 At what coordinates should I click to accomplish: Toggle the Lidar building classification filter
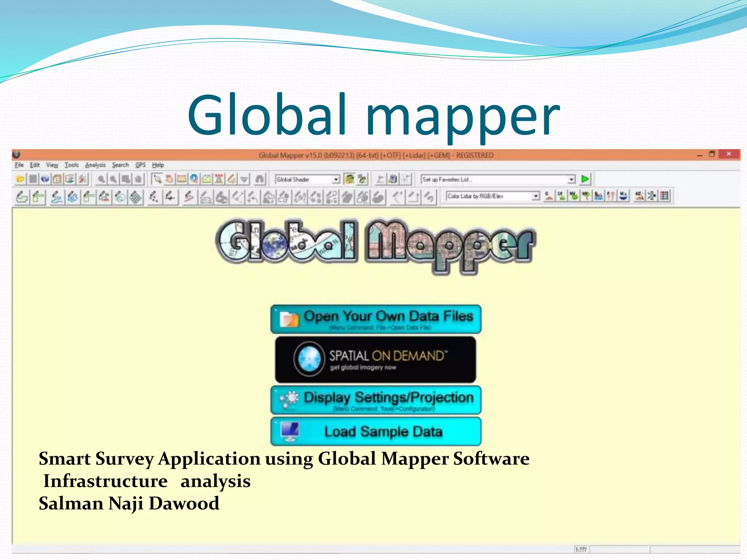[x=598, y=196]
